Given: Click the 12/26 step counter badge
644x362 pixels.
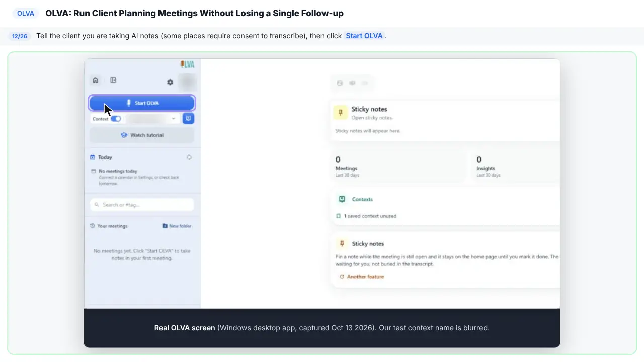Looking at the screenshot, I should [x=19, y=36].
